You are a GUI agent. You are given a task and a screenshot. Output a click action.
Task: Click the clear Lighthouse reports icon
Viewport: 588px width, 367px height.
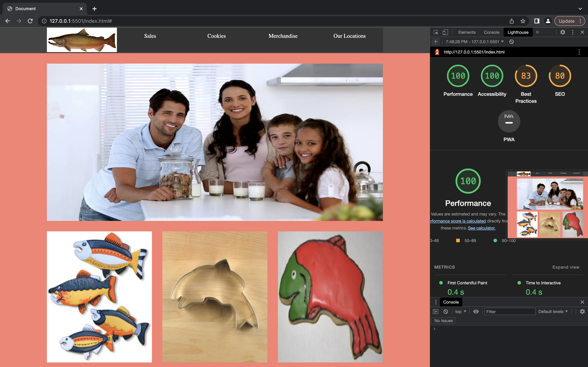pos(512,42)
